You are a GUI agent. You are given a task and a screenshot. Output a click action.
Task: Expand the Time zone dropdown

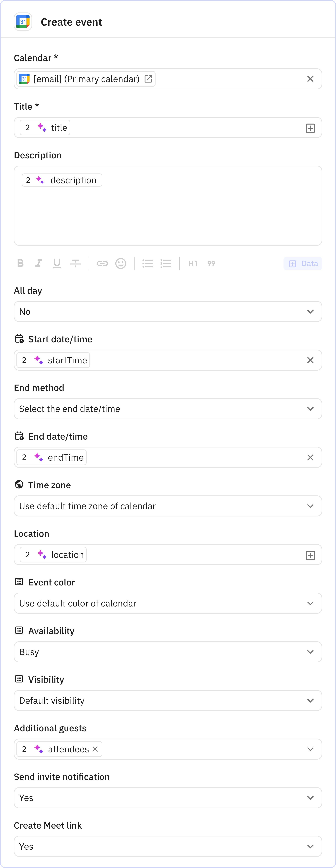(x=168, y=506)
